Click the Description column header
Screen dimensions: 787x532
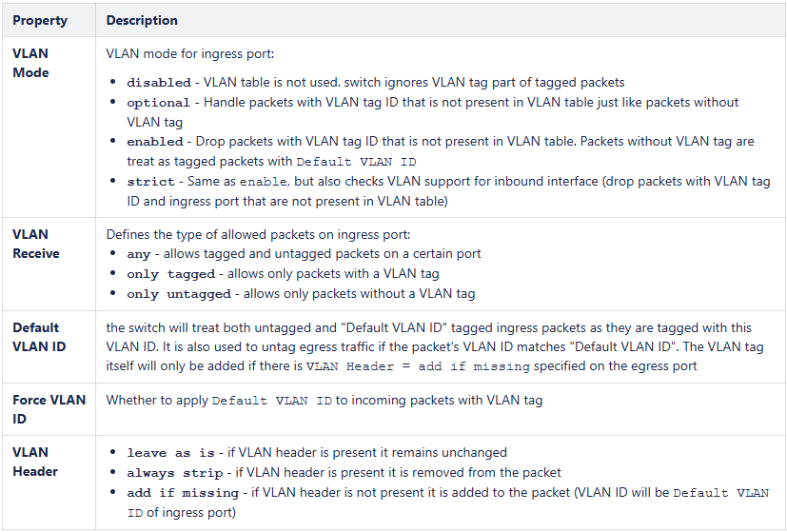pos(142,20)
